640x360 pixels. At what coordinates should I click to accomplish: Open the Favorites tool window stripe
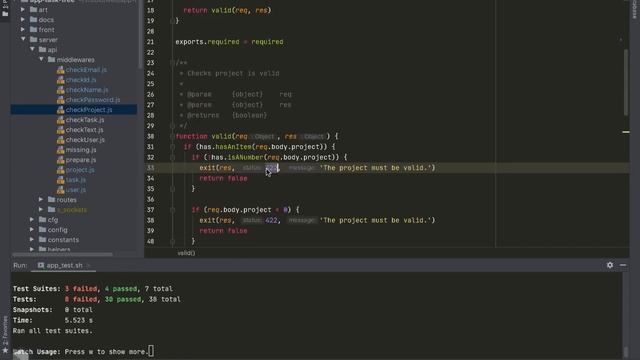[5, 334]
